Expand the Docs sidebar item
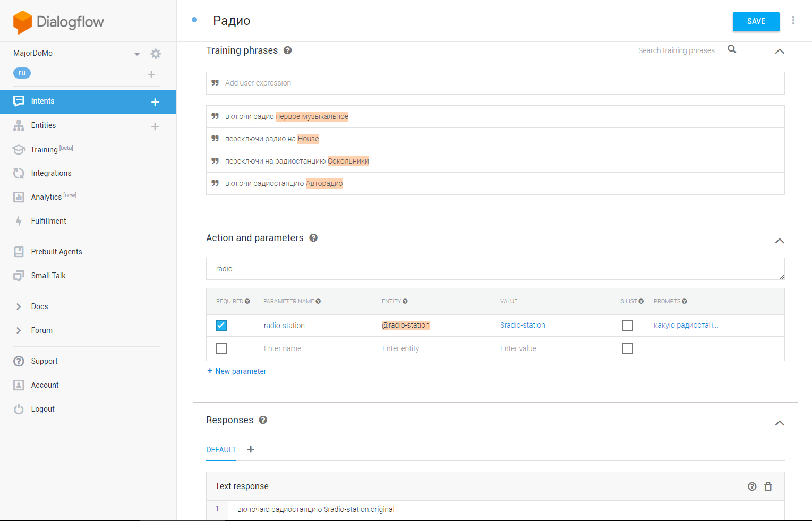Screen dimensions: 812x521 [x=39, y=306]
